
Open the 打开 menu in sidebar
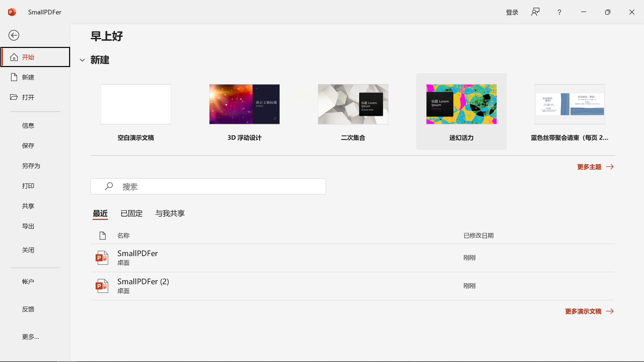[x=28, y=98]
